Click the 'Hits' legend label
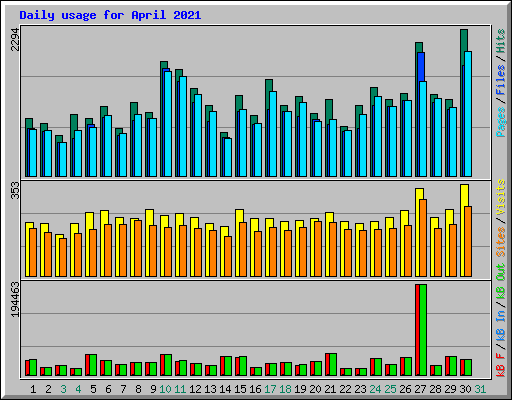512x400 pixels. pos(501,41)
